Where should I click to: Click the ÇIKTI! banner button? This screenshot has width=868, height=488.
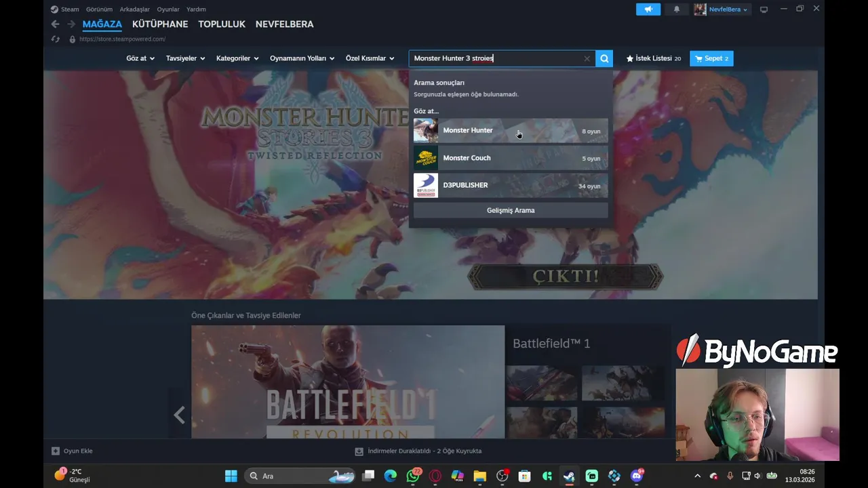tap(565, 276)
